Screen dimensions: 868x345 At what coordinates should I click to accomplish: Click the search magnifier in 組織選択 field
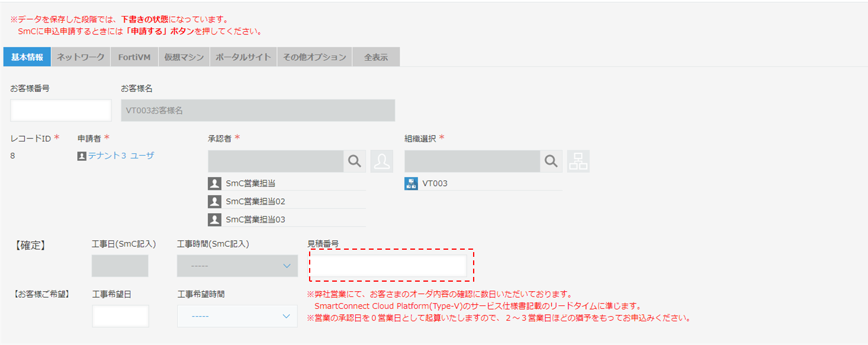click(x=551, y=162)
